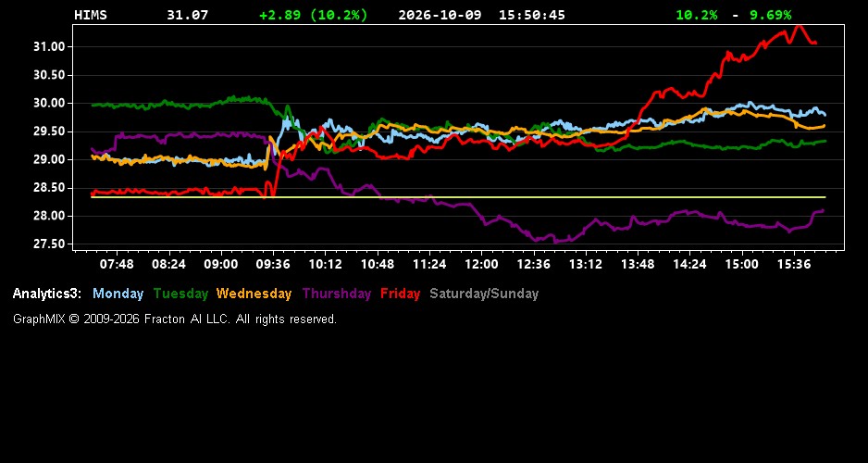Click the 9.69% range value
The height and width of the screenshot is (463, 868).
tap(771, 15)
